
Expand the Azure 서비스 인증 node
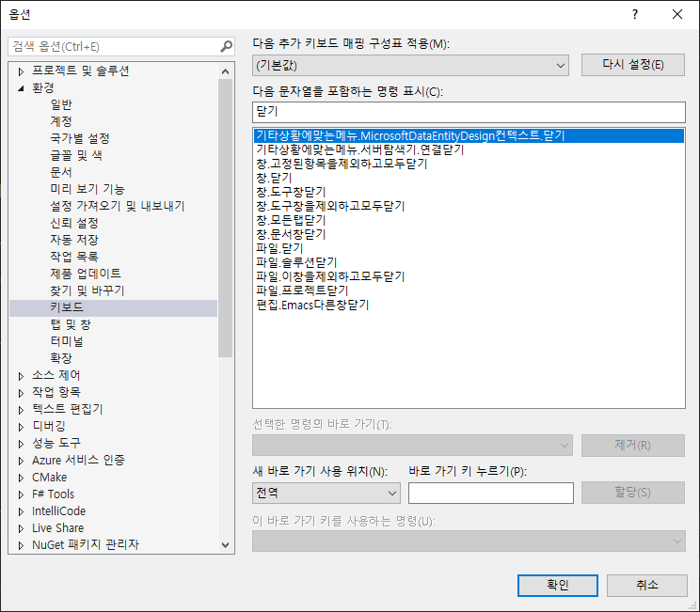click(21, 461)
